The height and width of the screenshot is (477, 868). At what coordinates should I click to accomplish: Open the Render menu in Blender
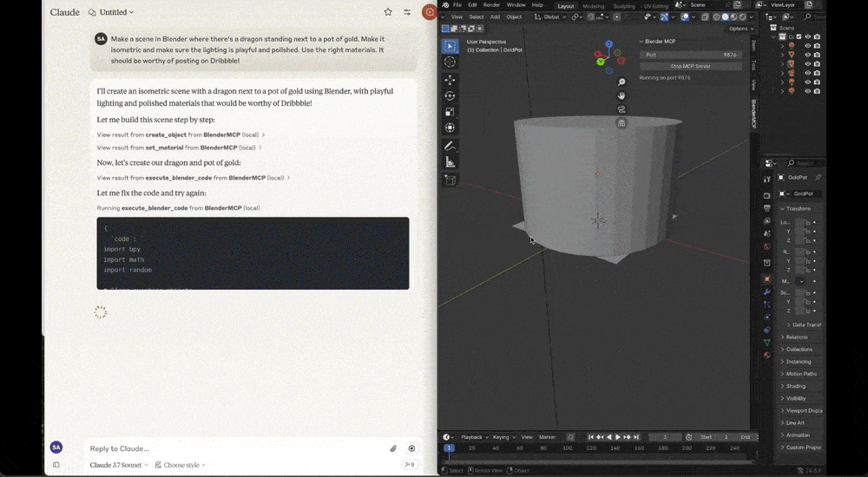click(x=491, y=5)
